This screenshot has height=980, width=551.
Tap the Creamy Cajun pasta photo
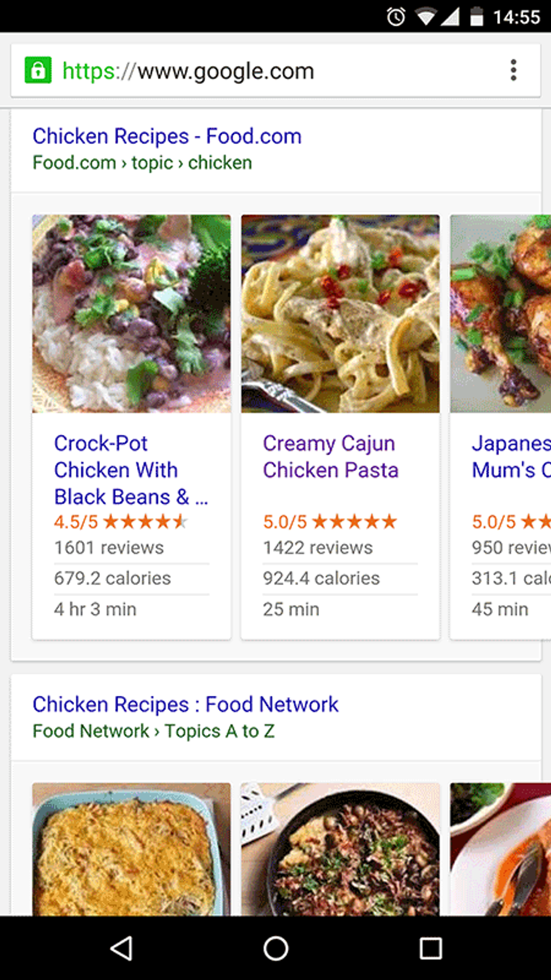pyautogui.click(x=340, y=313)
